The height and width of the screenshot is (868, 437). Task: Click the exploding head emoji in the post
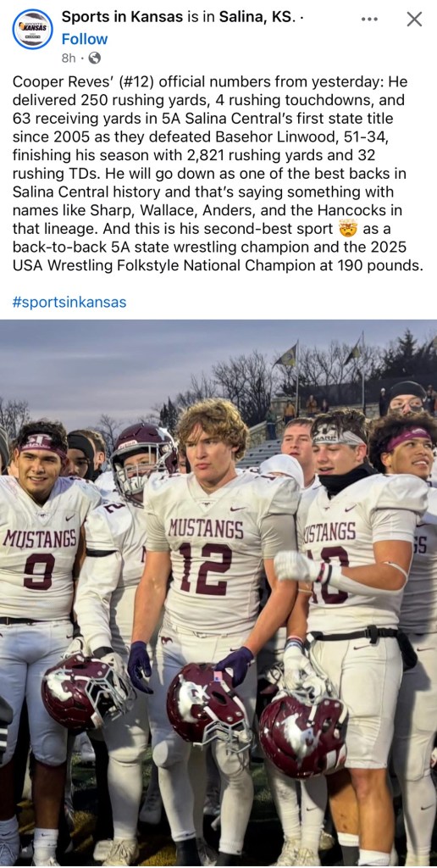point(348,228)
